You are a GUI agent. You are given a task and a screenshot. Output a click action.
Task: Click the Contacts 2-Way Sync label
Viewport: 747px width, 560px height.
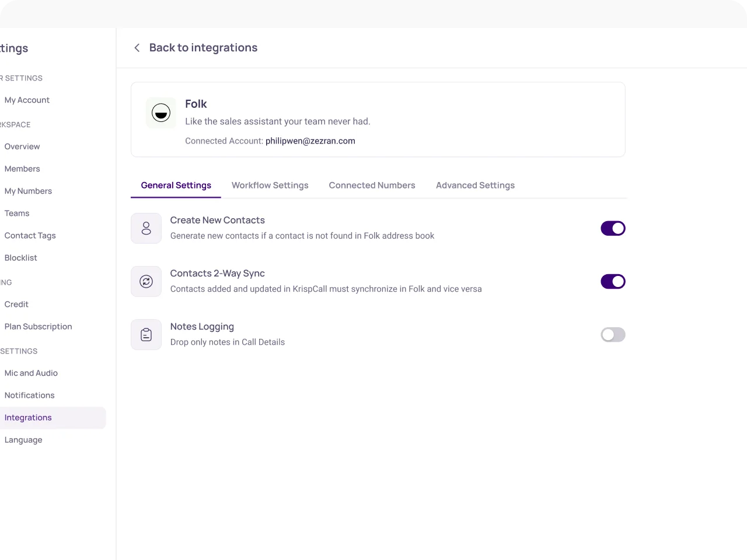click(218, 274)
